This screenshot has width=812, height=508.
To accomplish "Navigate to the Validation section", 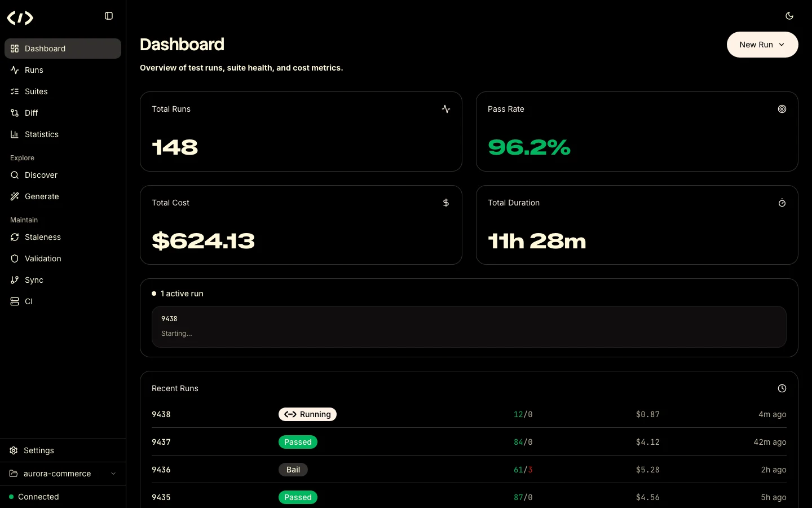I will 42,259.
